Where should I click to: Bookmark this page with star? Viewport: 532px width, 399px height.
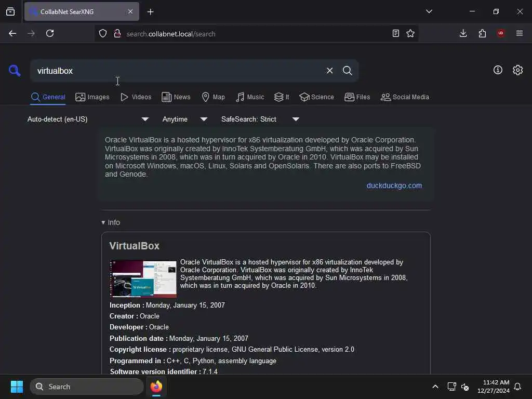(410, 33)
